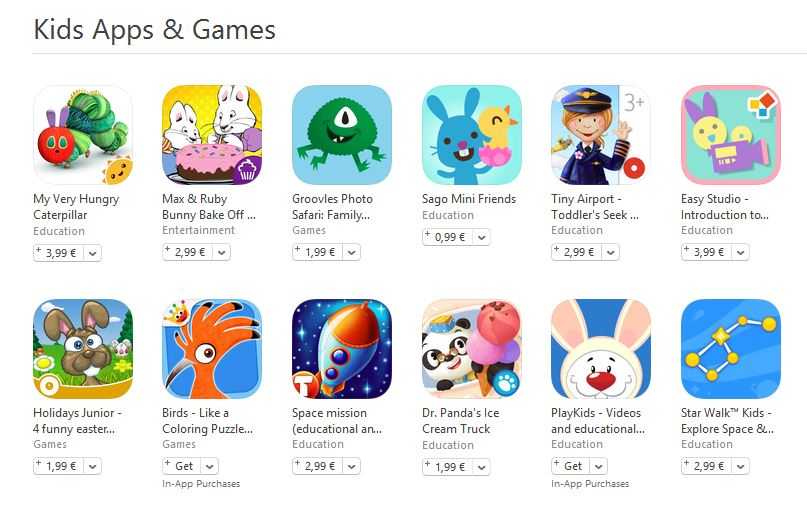Select the green Groovles Photo Safari monster icon

(x=342, y=135)
